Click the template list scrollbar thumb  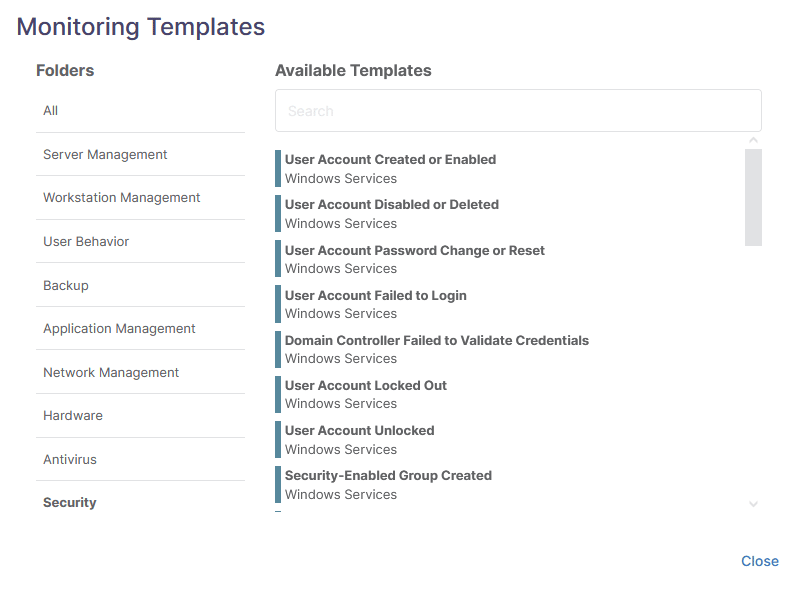(753, 198)
